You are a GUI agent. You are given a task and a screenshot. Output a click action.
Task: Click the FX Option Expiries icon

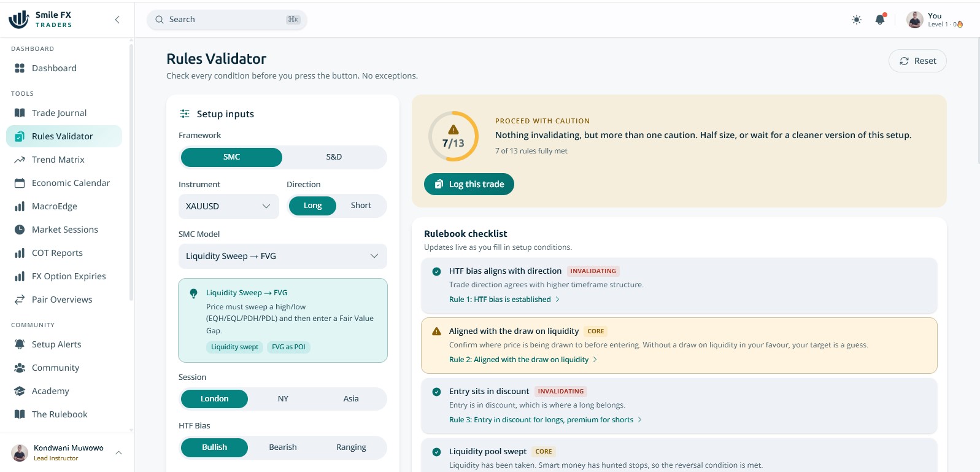20,276
